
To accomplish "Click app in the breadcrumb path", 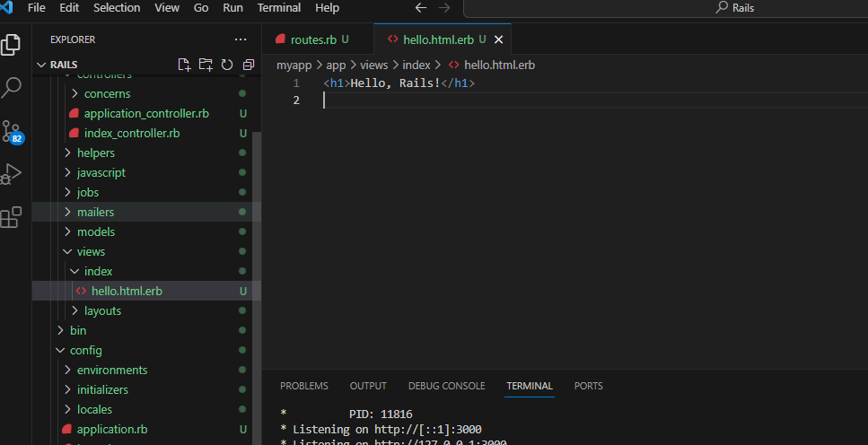I will point(336,65).
